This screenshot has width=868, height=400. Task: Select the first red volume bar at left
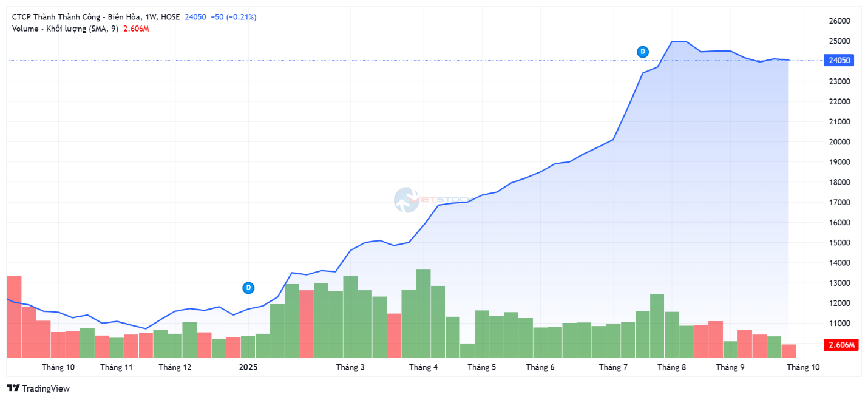14,316
